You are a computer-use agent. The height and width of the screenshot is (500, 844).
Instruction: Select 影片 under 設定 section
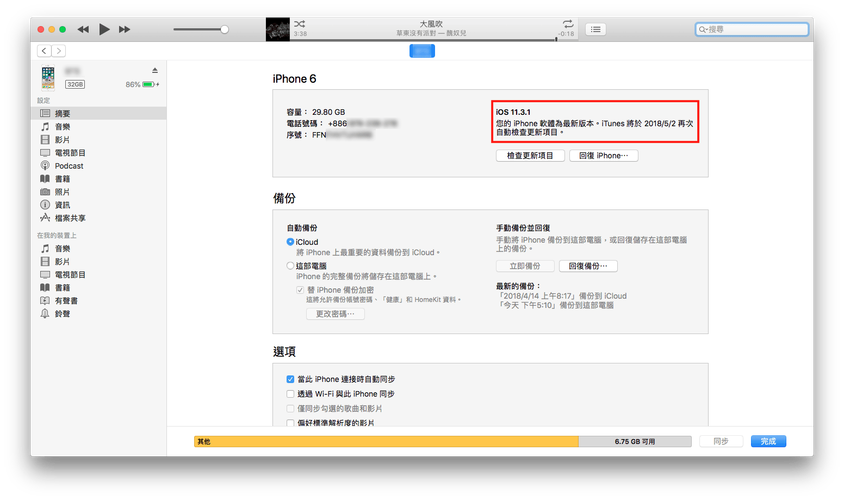coord(99,139)
